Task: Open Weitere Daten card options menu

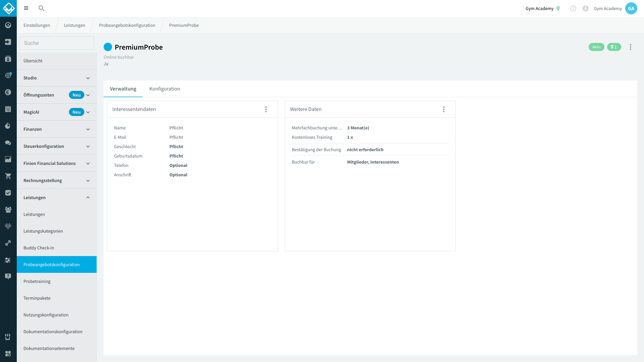Action: [x=444, y=109]
